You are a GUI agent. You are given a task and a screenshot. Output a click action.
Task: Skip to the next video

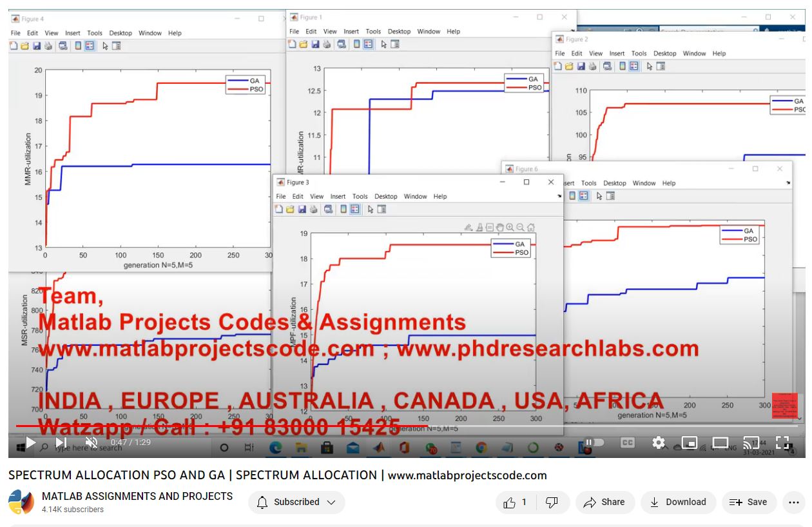[61, 443]
